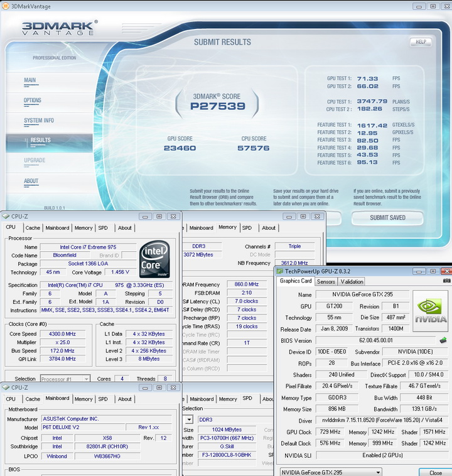Viewport: 452px width, 476px height.
Task: Open About tab in top CPU-Z window
Action: pos(125,228)
